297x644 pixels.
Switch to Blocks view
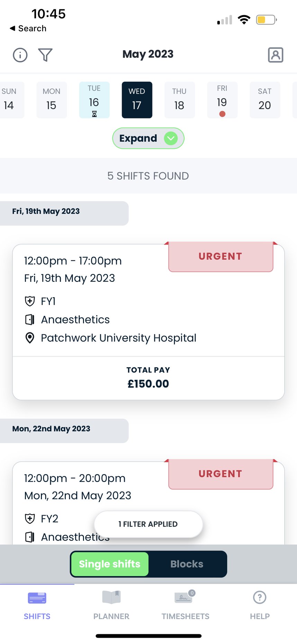coord(187,564)
